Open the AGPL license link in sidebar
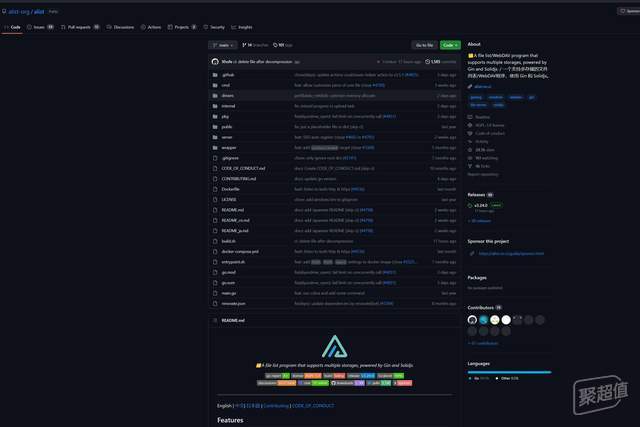The width and height of the screenshot is (640, 427). coord(489,125)
